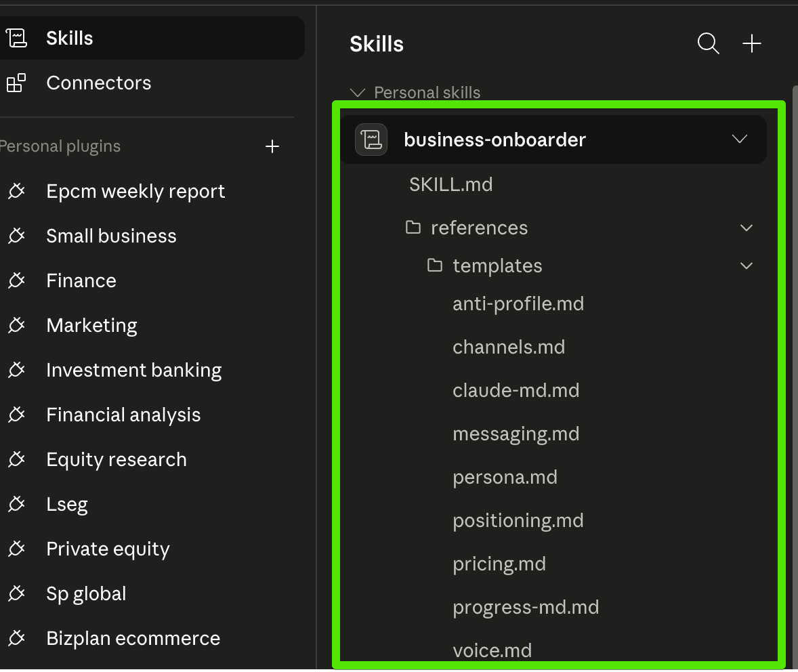Collapse the templates folder chevron
Screen dimensions: 798x672
coord(746,266)
